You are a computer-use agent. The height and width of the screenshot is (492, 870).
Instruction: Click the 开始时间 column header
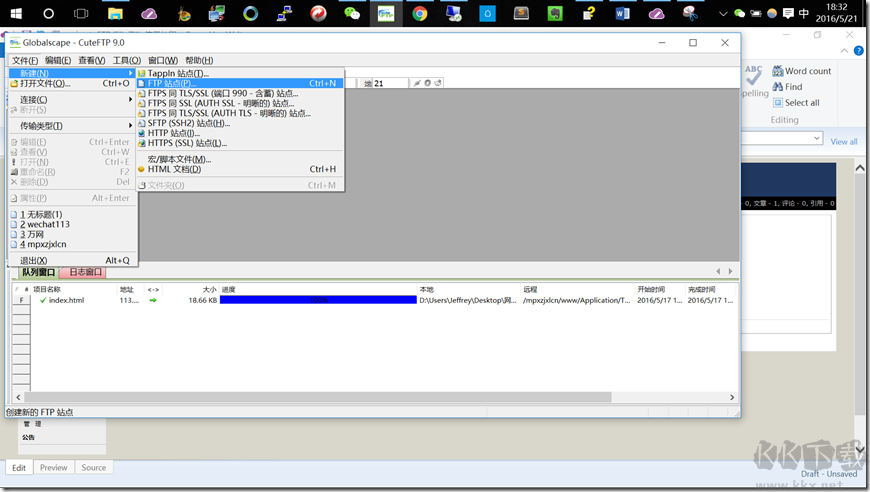coord(660,290)
